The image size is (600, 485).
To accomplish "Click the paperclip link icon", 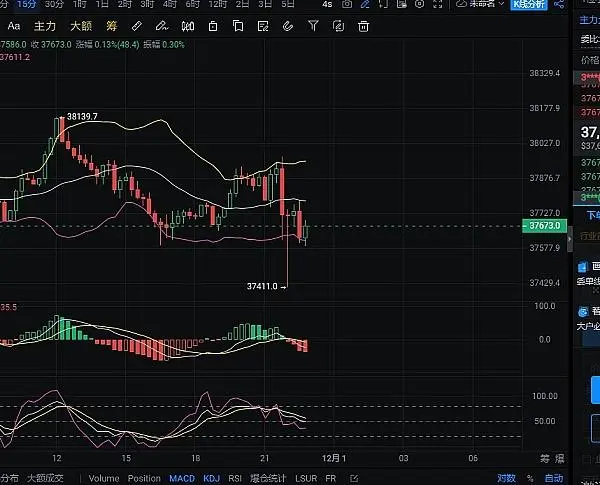I will tap(288, 26).
